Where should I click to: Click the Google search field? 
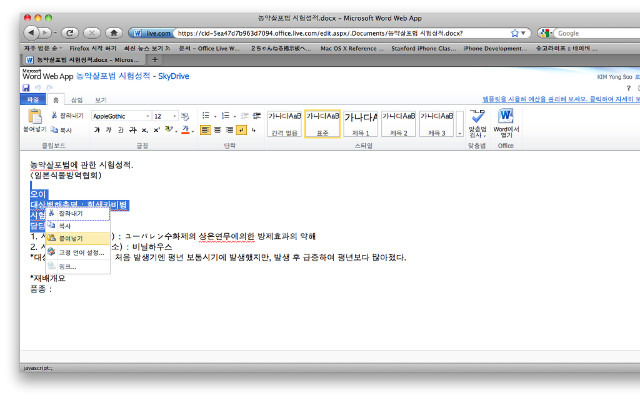[598, 33]
